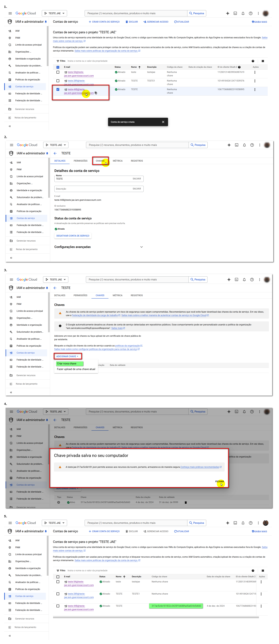Delete key 317ac5c6b181 with trash icon
Viewport: 279px width, 644px height.
pyautogui.click(x=186, y=502)
